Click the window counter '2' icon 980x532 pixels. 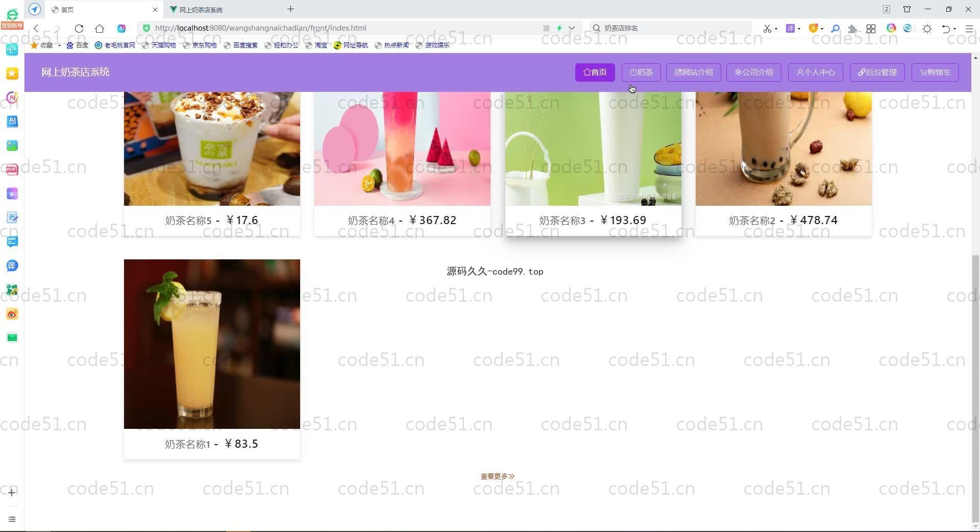(x=887, y=9)
